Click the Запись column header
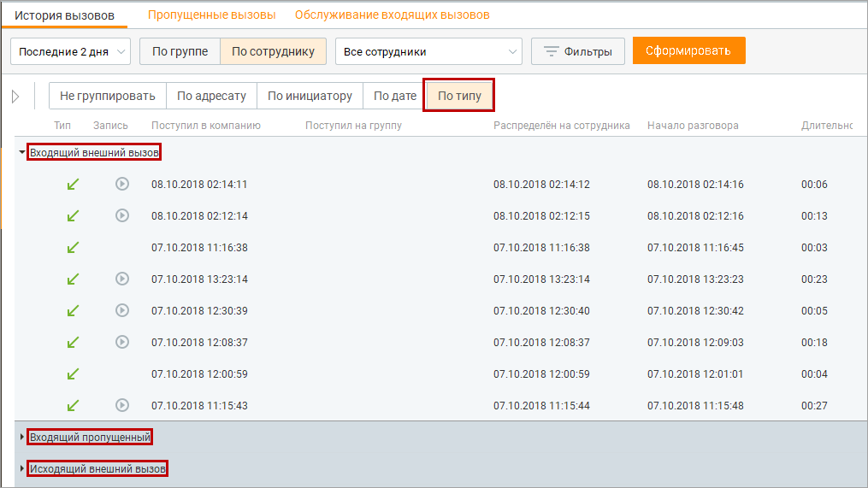This screenshot has width=868, height=488. [x=110, y=126]
